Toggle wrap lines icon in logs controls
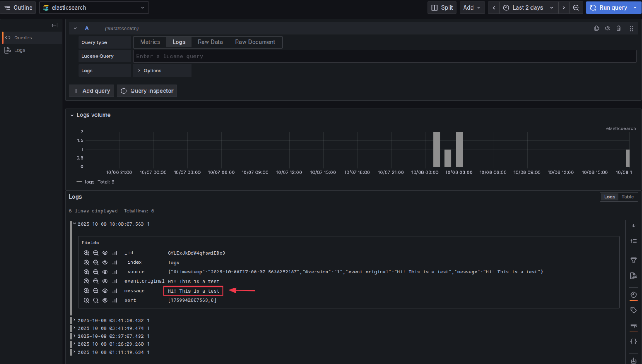 point(633,326)
